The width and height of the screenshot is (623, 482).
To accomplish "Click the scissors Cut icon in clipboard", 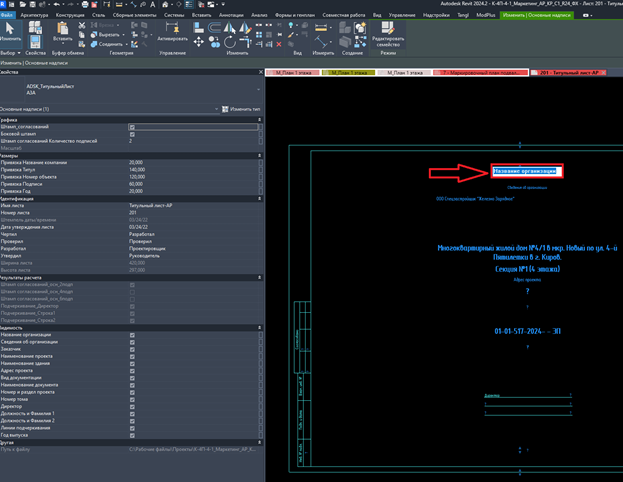I will [82, 26].
